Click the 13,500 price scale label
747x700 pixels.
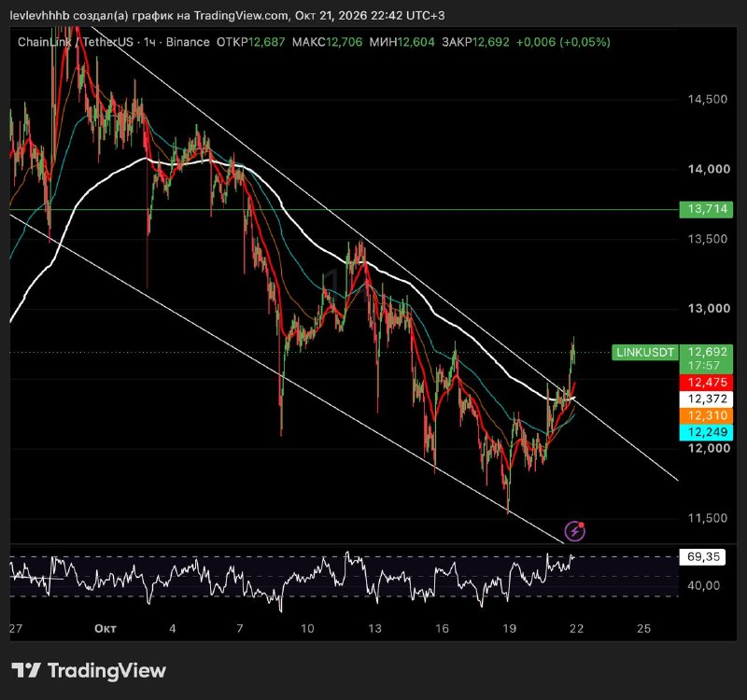point(708,239)
